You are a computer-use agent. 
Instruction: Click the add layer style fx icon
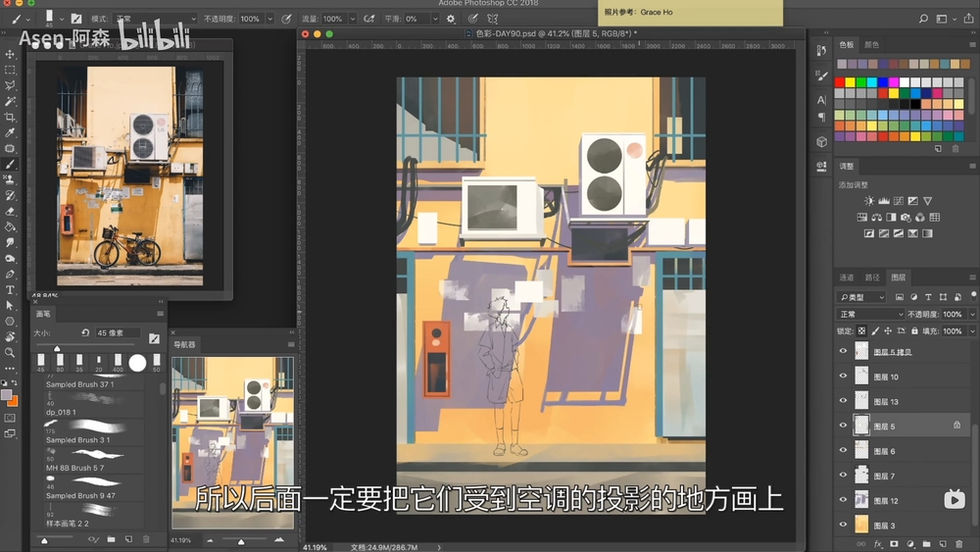[878, 543]
